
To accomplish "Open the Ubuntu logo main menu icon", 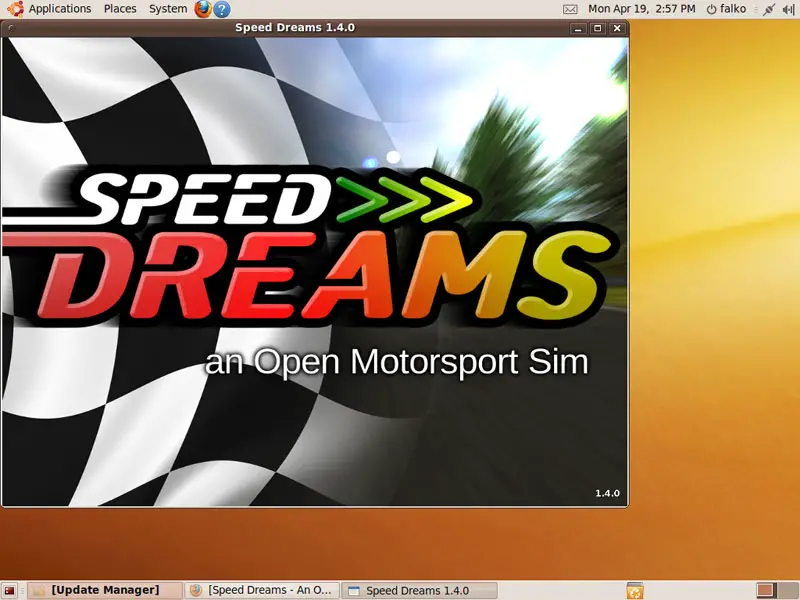I will tap(15, 9).
